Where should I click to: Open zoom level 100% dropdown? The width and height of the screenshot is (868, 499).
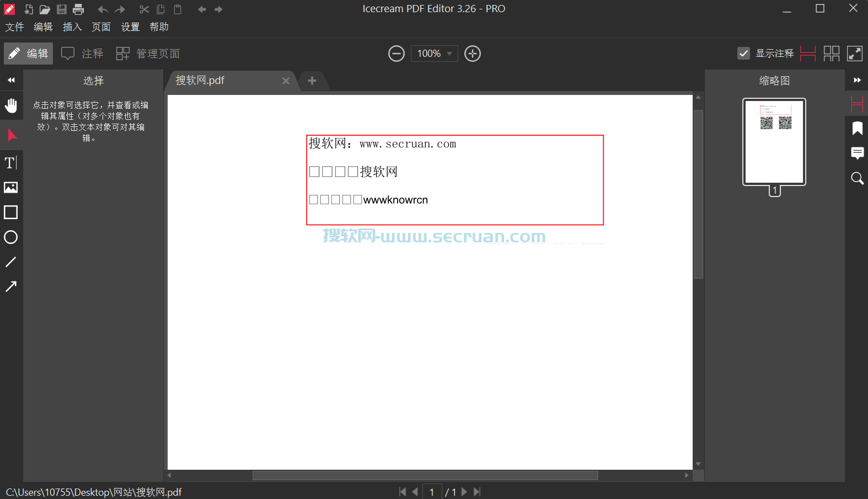point(435,54)
